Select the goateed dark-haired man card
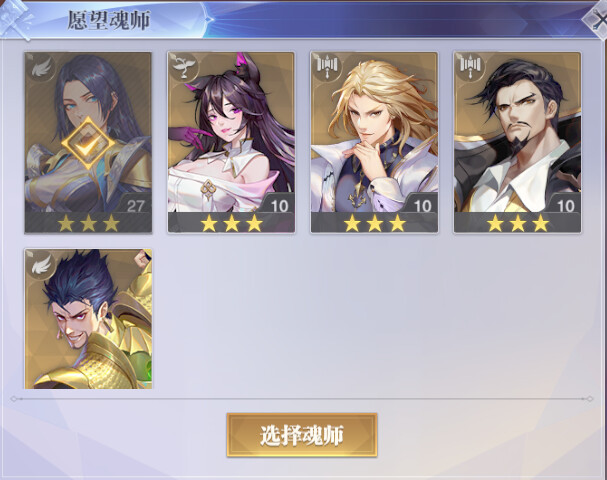Screen dimensions: 607x480 click(x=517, y=142)
